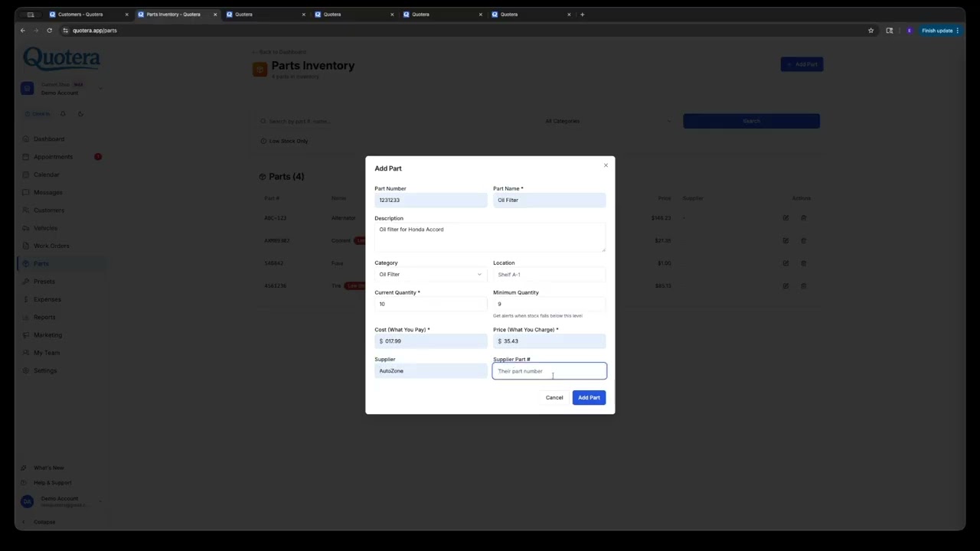Click the page Search button
Screen dimensions: 980x551
tap(751, 121)
